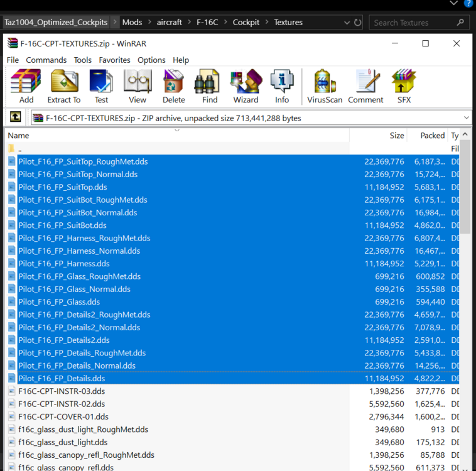Viewport: 476px width, 471px height.
Task: Select Pilot_F16_FP_Harness_Normal.dds
Action: (x=79, y=251)
